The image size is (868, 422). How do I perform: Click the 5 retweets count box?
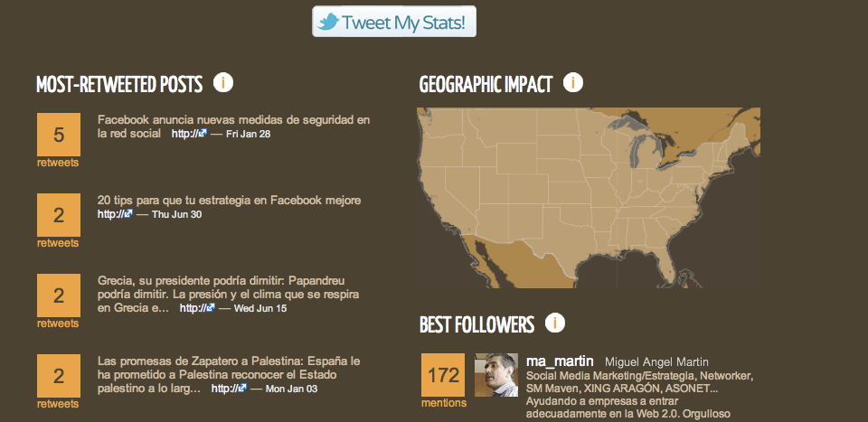59,135
